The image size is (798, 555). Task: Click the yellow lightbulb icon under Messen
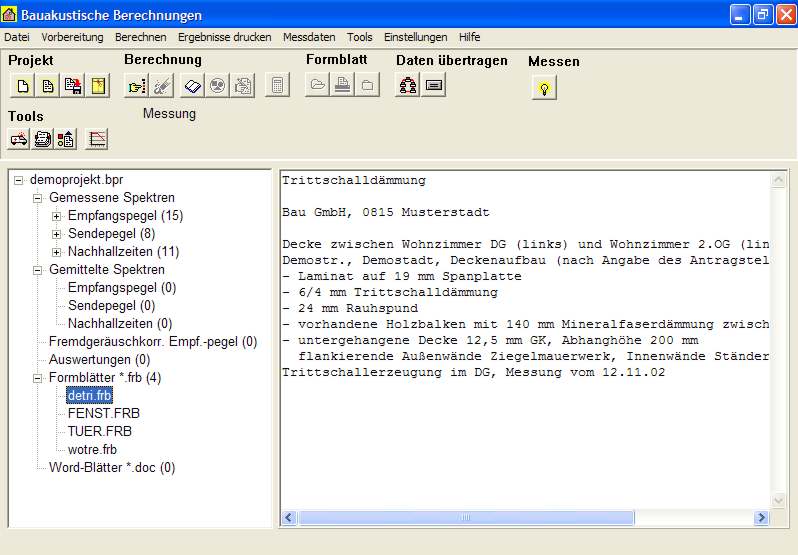(x=544, y=88)
